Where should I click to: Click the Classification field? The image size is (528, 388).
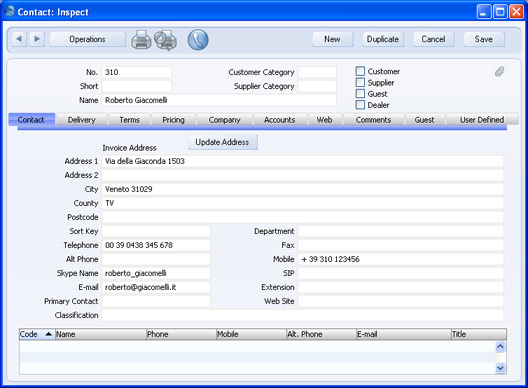coord(302,315)
